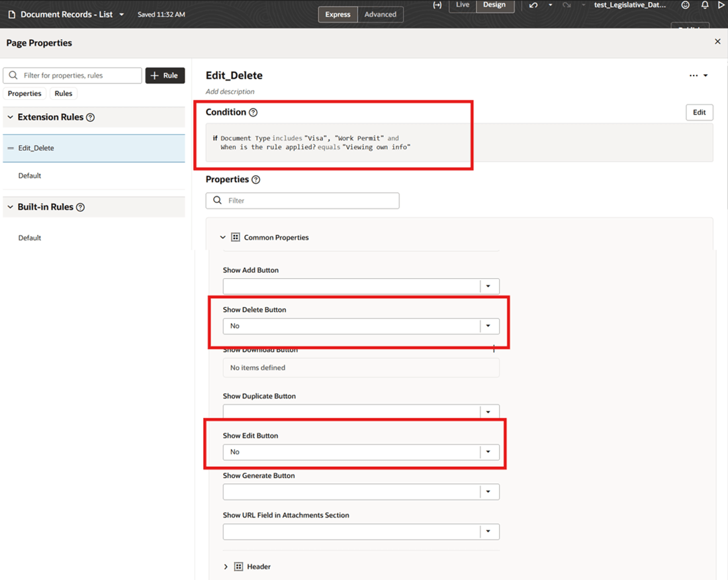This screenshot has height=580, width=728.
Task: Collapse the Common Properties group
Action: pyautogui.click(x=223, y=237)
